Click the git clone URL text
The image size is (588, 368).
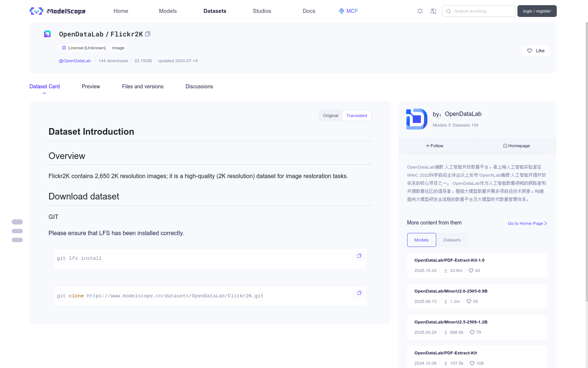pyautogui.click(x=175, y=296)
